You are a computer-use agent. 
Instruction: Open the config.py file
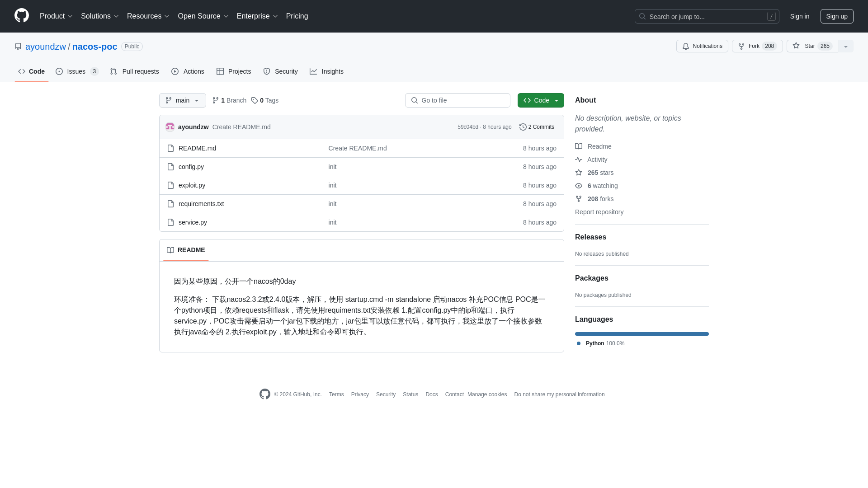click(x=191, y=167)
